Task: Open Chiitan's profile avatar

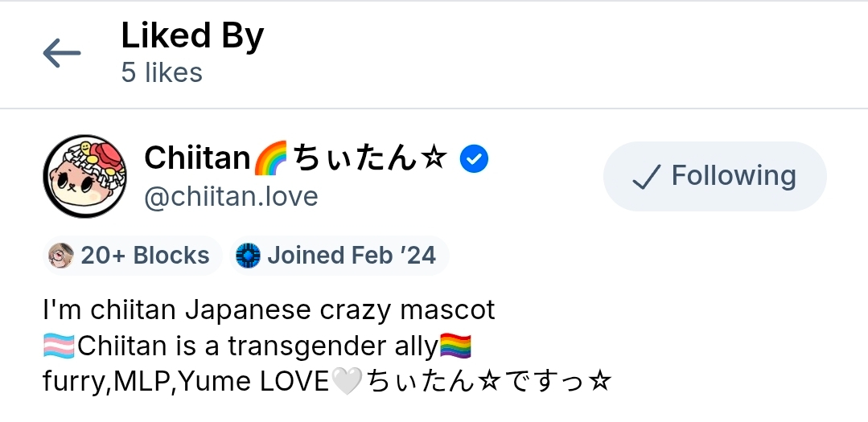Action: pyautogui.click(x=84, y=176)
